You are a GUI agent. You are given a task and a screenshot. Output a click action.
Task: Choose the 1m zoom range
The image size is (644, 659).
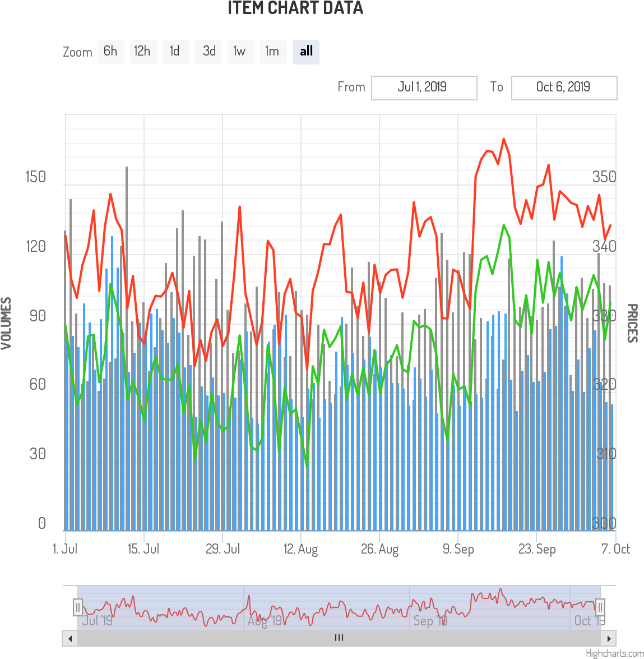pyautogui.click(x=274, y=52)
